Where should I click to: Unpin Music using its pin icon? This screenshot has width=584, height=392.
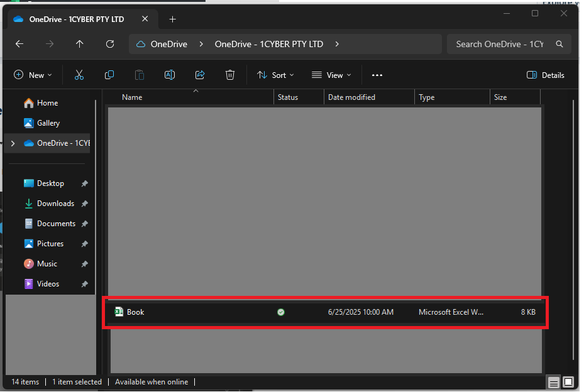coord(84,264)
